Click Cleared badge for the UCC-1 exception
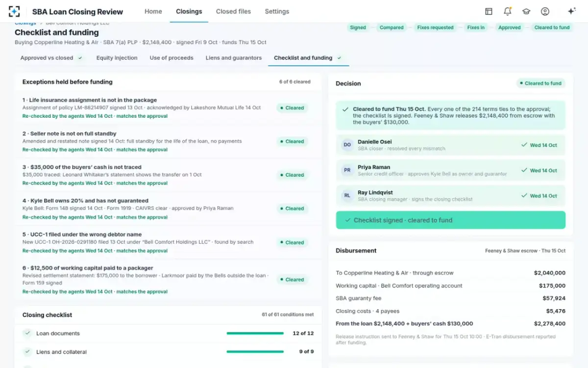588x368 pixels. click(292, 242)
